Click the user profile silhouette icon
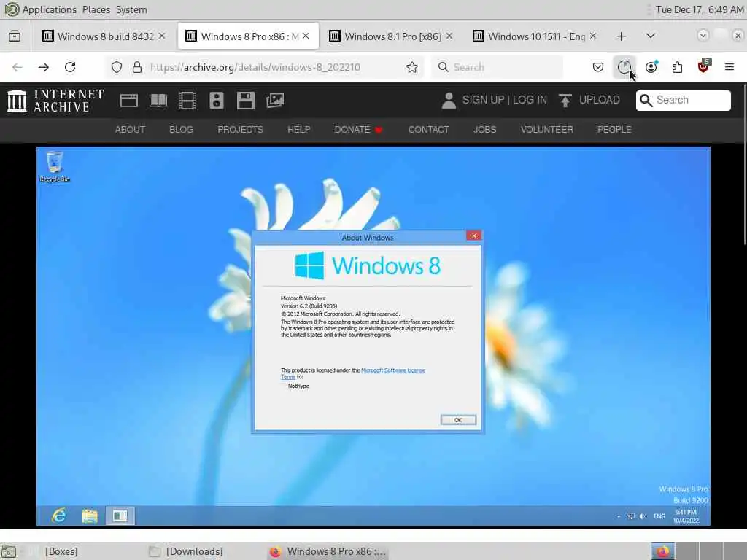 point(449,100)
